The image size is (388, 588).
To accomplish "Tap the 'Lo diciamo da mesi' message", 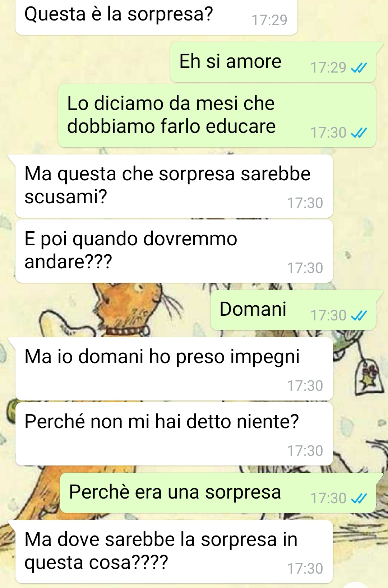I will pyautogui.click(x=217, y=116).
